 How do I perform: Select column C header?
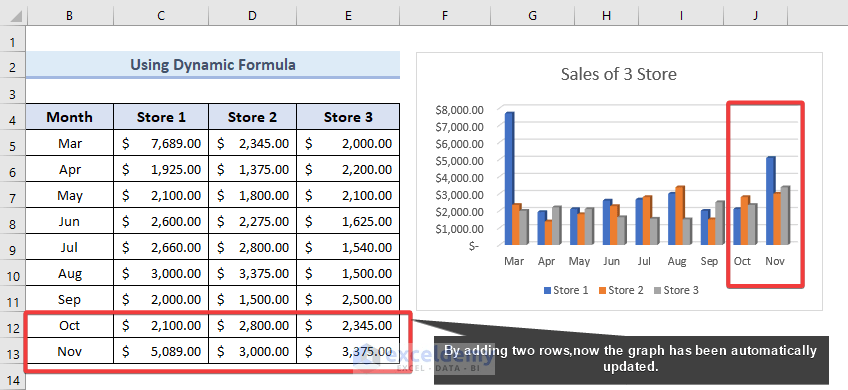(161, 16)
